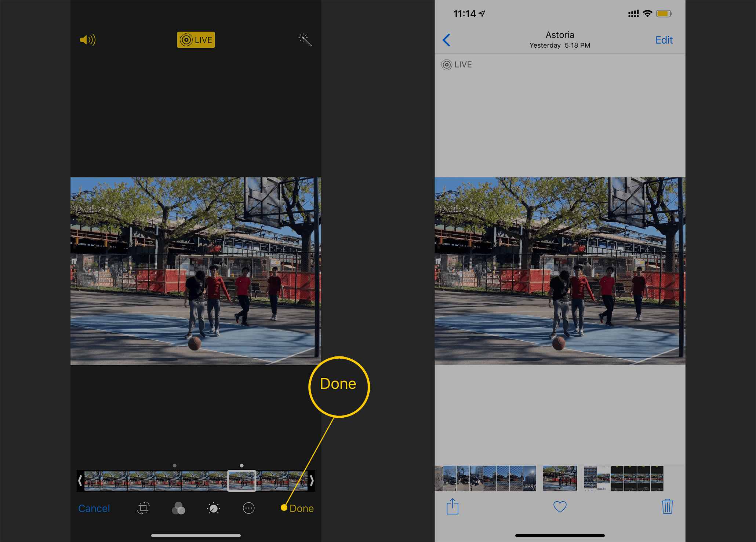Tap the LIVE label in photo detail
This screenshot has height=542, width=756.
[x=459, y=65]
